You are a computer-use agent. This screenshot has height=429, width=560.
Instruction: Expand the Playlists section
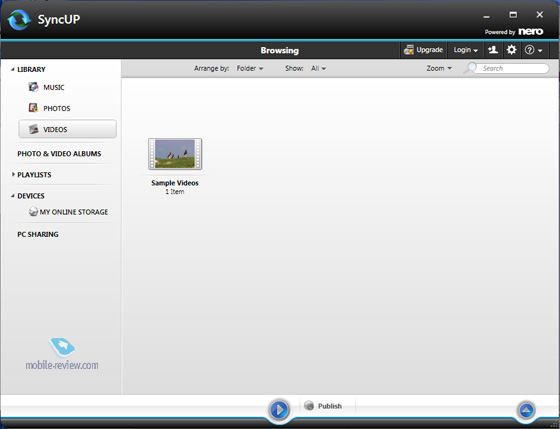13,174
